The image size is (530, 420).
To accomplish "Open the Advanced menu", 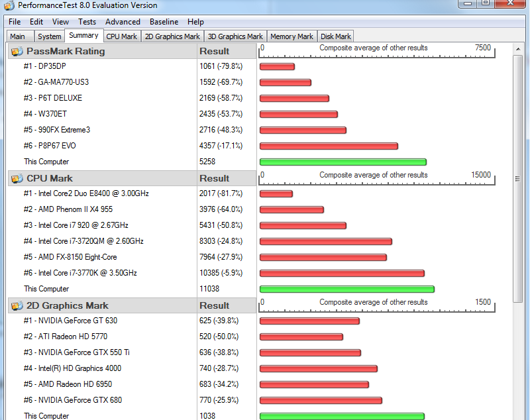I will 123,22.
